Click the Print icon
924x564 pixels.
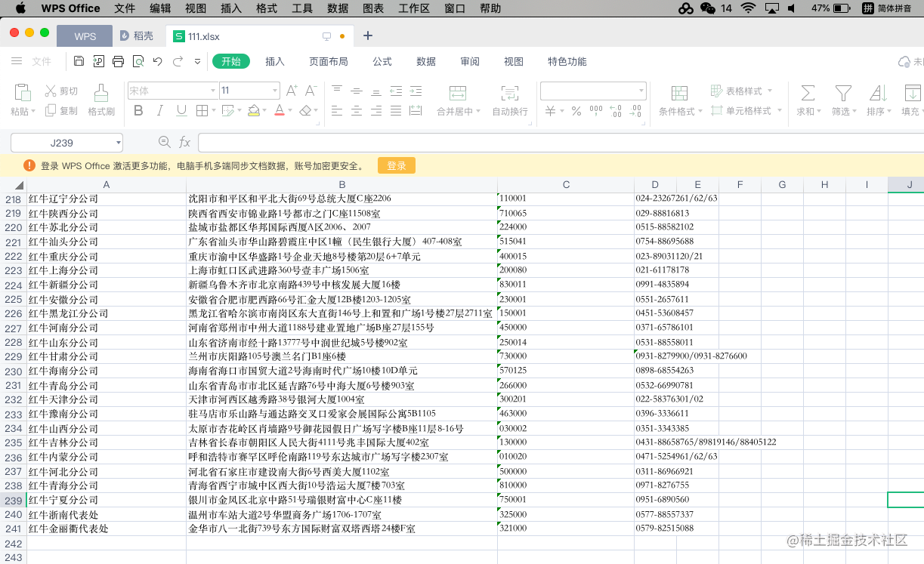[x=119, y=61]
